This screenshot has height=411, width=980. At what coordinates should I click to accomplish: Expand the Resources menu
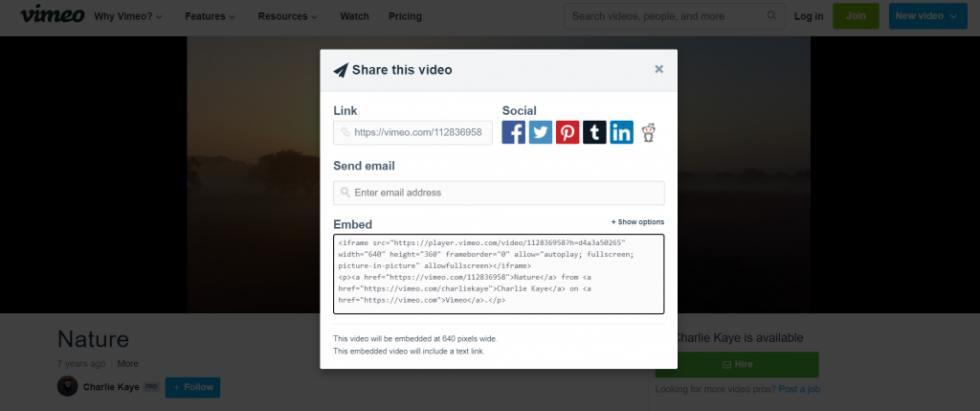287,16
